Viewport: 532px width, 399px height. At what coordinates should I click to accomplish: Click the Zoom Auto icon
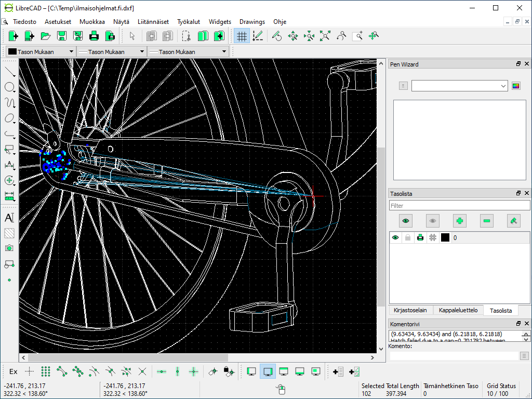[325, 36]
